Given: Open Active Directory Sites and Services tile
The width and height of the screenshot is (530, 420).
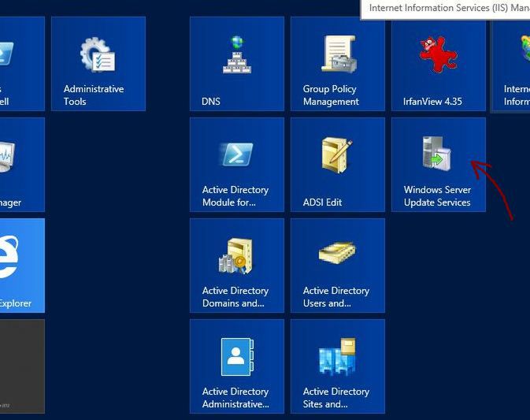Looking at the screenshot, I should point(338,366).
